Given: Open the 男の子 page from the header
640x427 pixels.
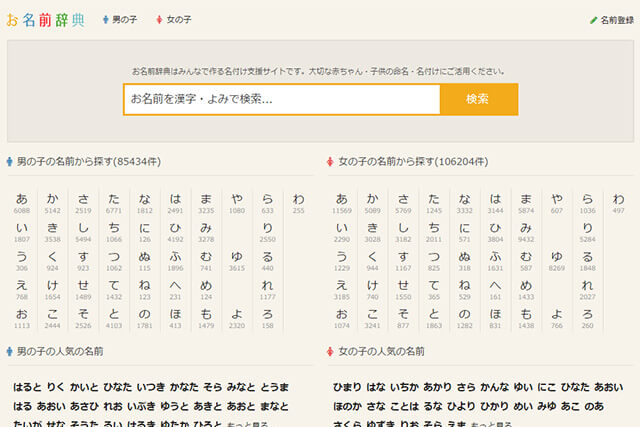Looking at the screenshot, I should pyautogui.click(x=120, y=20).
